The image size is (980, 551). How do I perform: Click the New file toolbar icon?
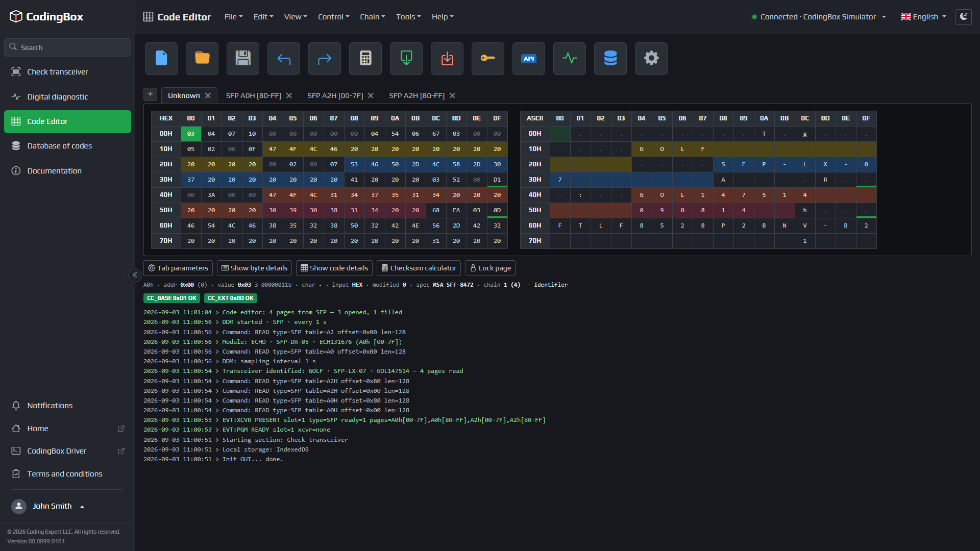coord(161,59)
